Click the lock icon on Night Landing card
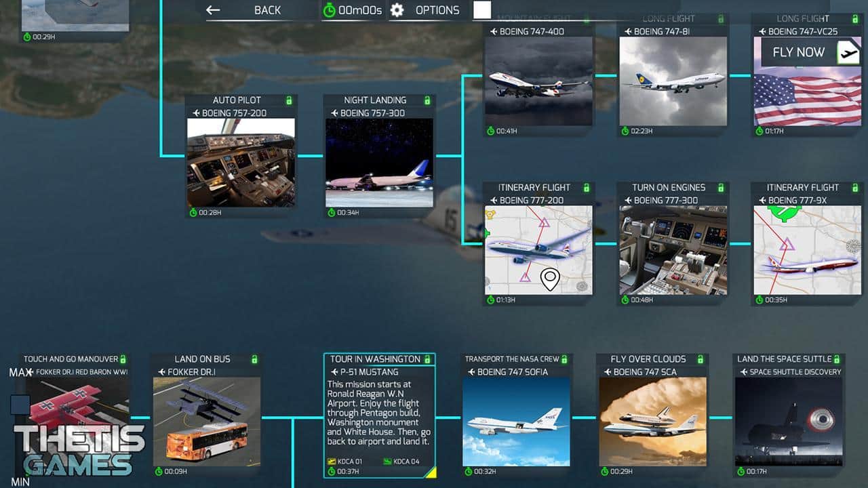 427,100
